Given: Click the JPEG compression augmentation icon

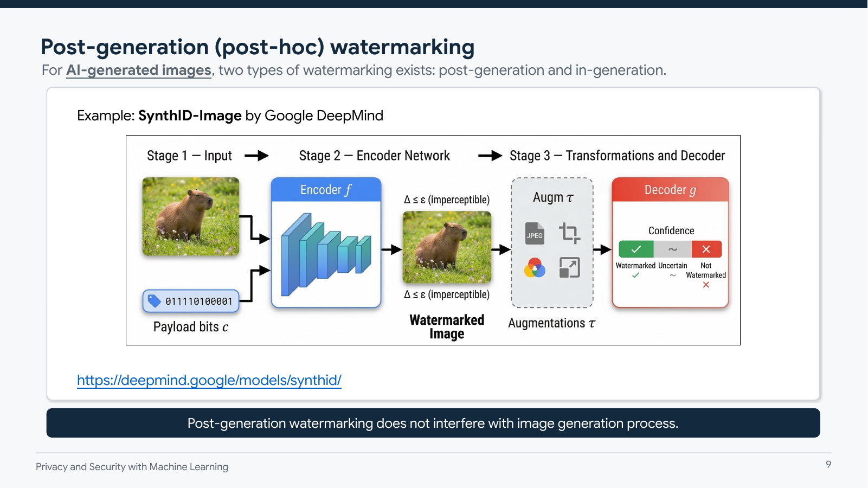Looking at the screenshot, I should click(535, 234).
